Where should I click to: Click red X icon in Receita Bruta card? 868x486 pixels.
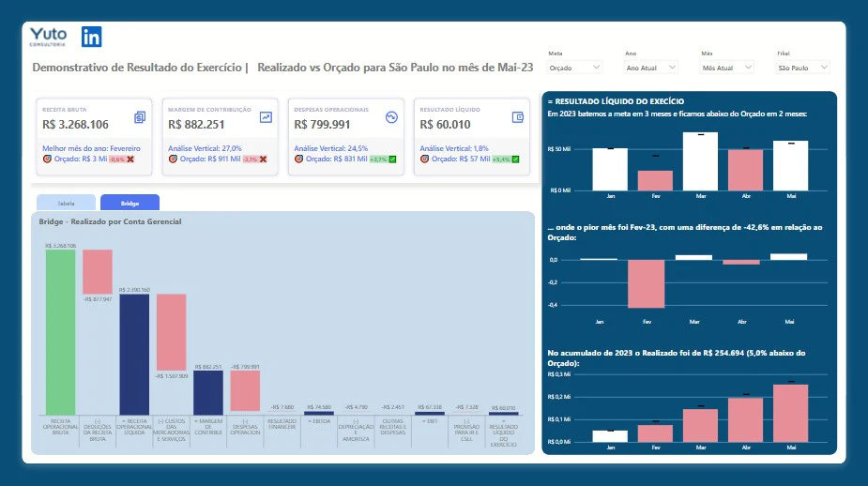click(x=130, y=159)
